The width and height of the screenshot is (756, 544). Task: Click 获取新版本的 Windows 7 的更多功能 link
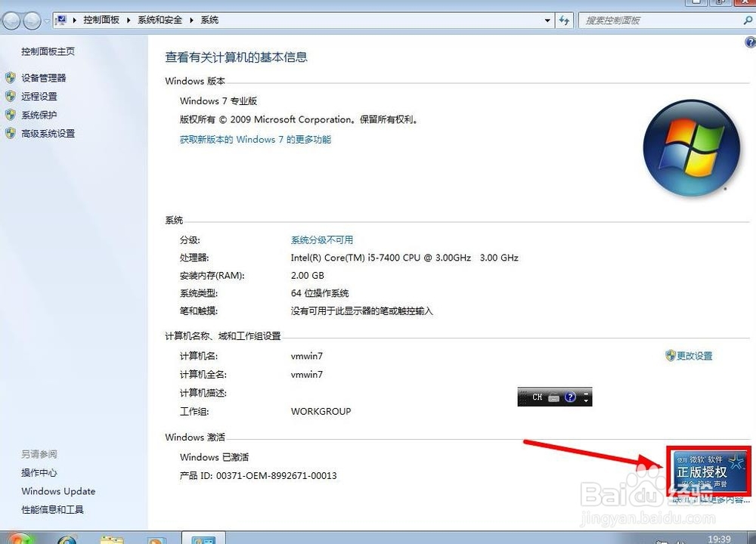(x=256, y=140)
